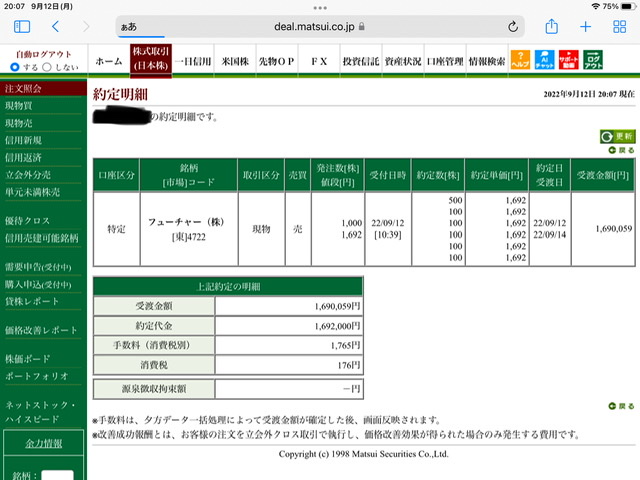Click the 176円 消費税 value

349,365
